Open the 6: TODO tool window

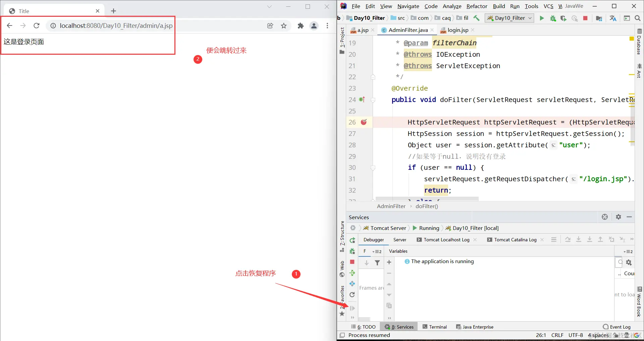pos(363,327)
